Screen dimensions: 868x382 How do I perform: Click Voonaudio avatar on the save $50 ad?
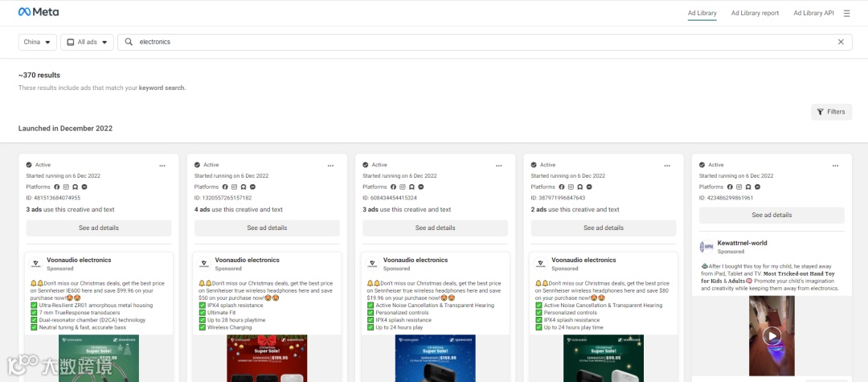pos(204,264)
